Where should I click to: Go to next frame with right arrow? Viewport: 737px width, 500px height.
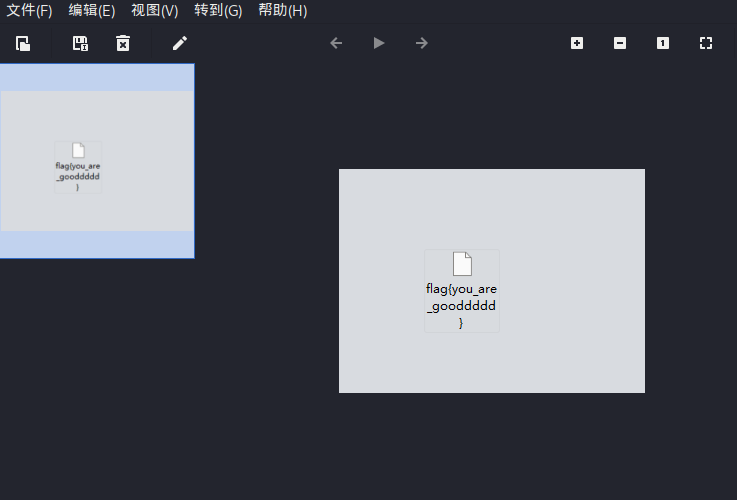coord(421,43)
